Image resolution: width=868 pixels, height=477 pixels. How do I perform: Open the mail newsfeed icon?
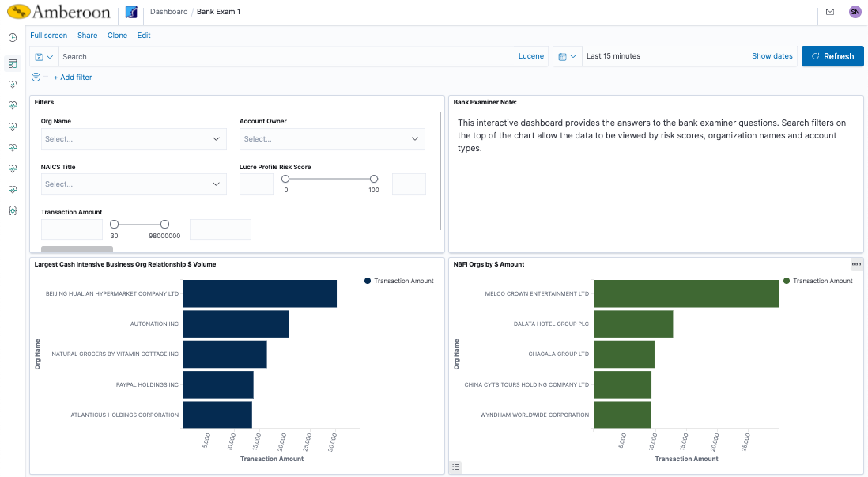(830, 12)
